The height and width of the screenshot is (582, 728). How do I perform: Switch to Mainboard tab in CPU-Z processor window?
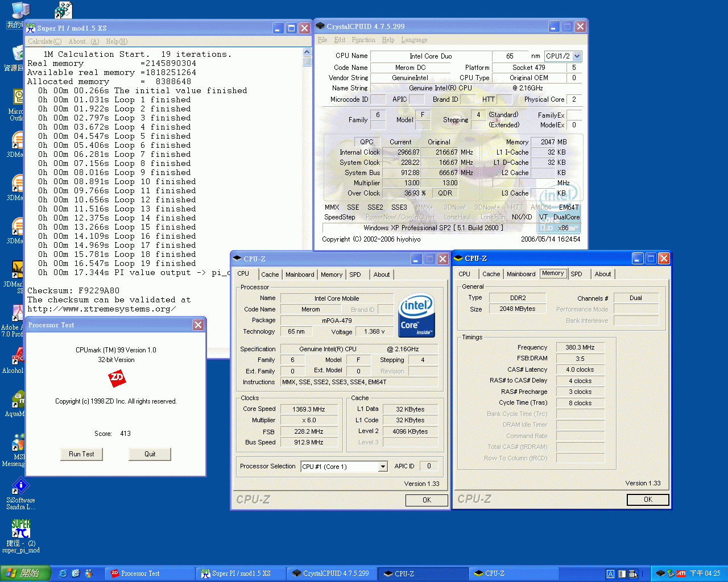point(300,275)
